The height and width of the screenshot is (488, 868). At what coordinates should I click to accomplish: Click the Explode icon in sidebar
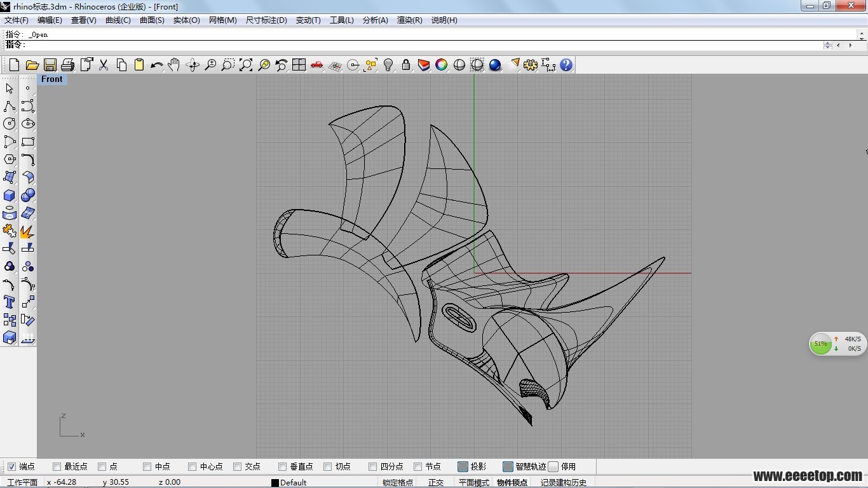tap(27, 231)
